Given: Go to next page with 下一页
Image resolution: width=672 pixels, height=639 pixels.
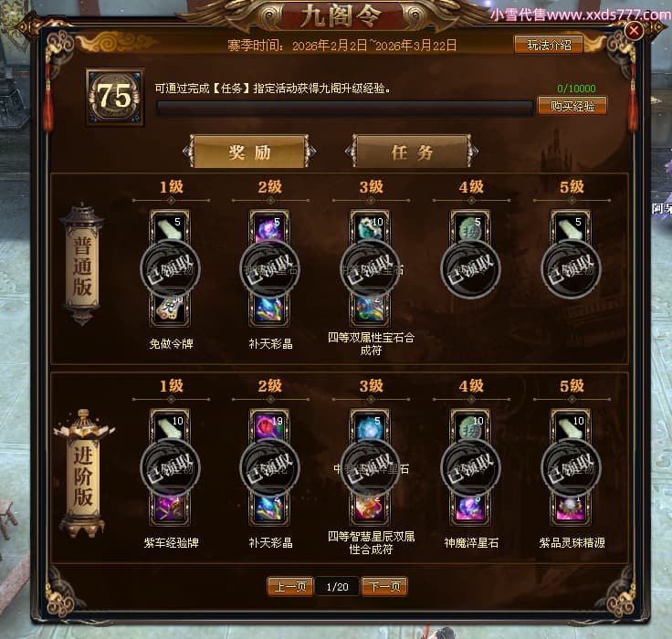Looking at the screenshot, I should point(384,586).
